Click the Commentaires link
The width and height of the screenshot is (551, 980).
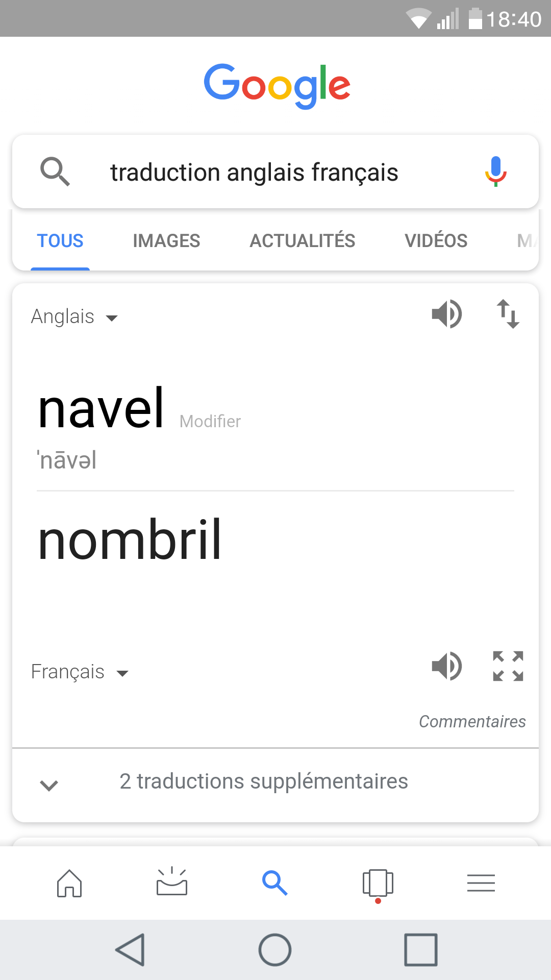(x=472, y=722)
